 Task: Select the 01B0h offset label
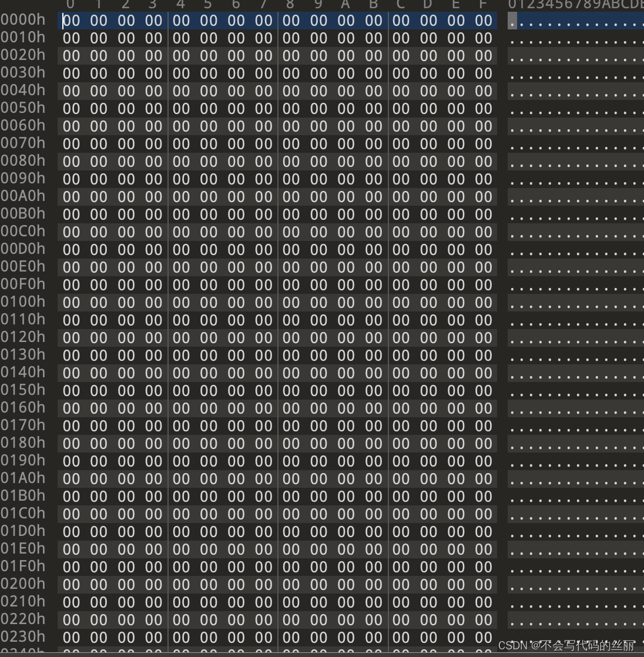click(23, 495)
